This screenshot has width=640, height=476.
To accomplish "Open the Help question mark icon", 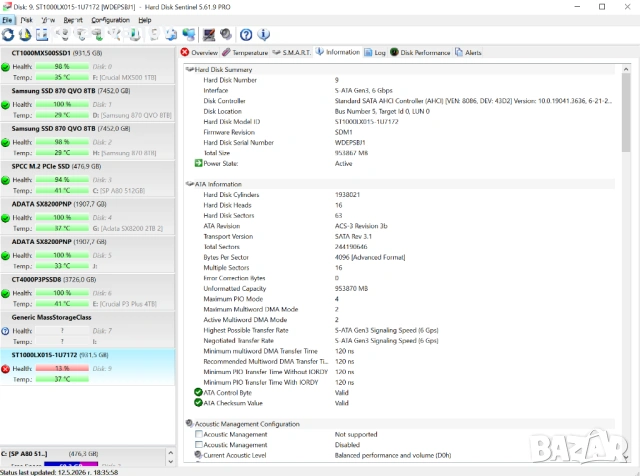I will tap(246, 35).
